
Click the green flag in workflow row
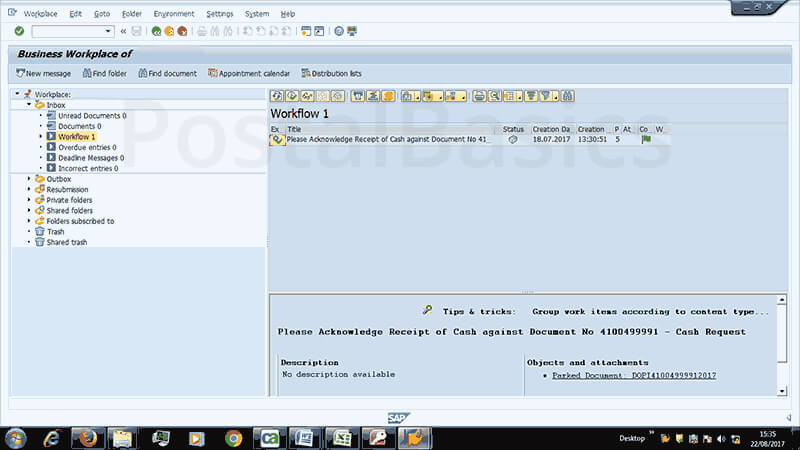tap(645, 140)
